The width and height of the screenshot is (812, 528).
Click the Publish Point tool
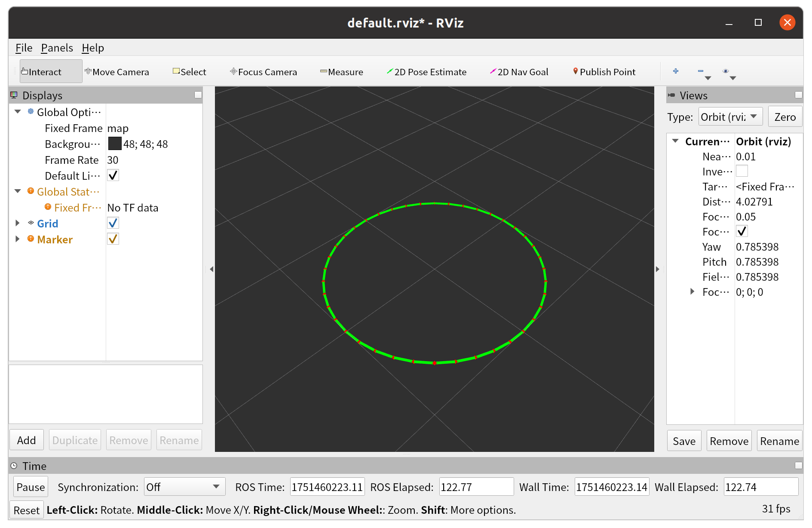pos(604,72)
